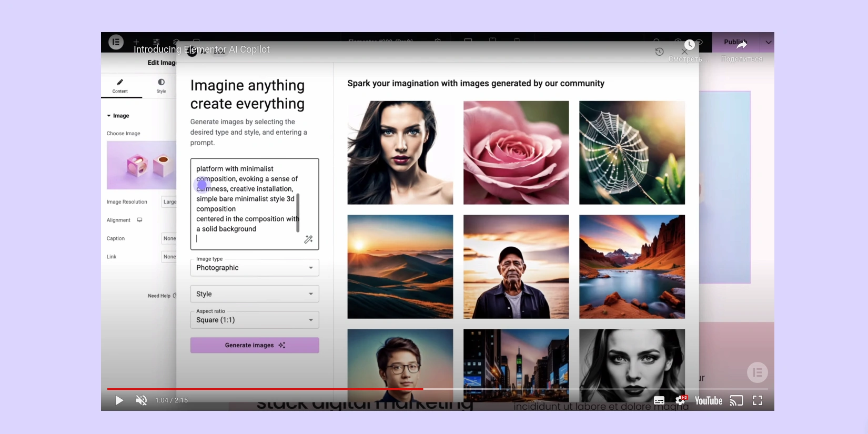The image size is (868, 434).
Task: Click the Share arrow icon
Action: [741, 46]
